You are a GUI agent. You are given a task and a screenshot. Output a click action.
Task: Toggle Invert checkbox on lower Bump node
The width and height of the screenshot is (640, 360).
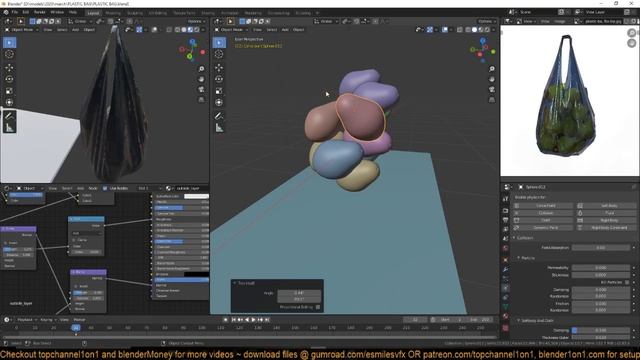tap(76, 286)
